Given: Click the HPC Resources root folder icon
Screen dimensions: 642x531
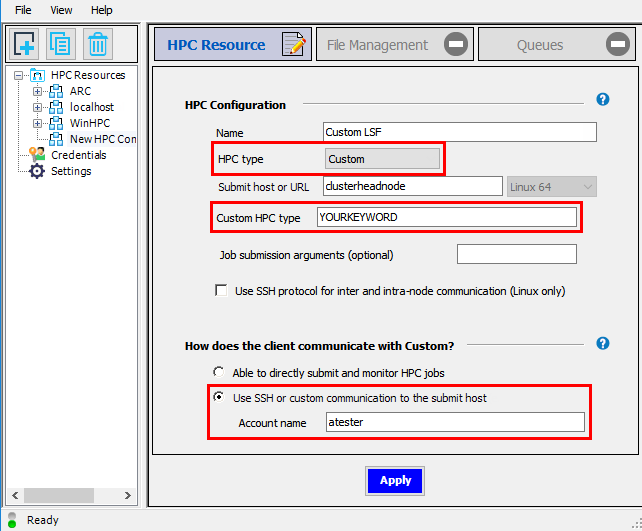Looking at the screenshot, I should [x=38, y=75].
